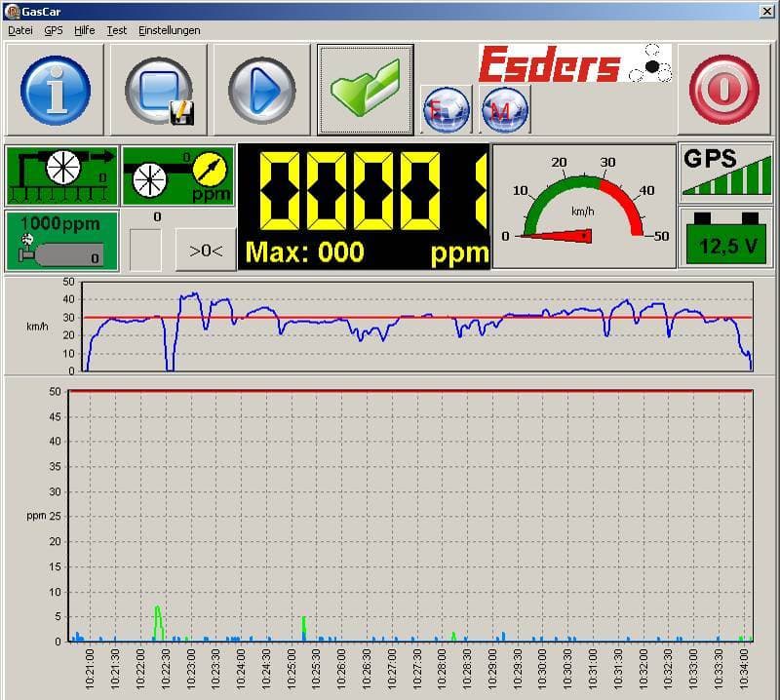Click the green ppm peak near 10:22:30
This screenshot has height=700, width=780.
point(158,622)
